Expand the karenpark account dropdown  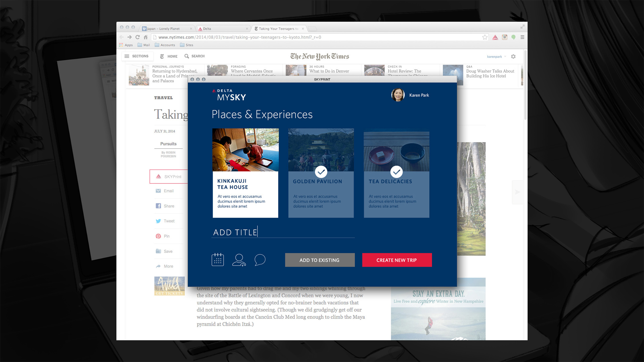click(496, 57)
